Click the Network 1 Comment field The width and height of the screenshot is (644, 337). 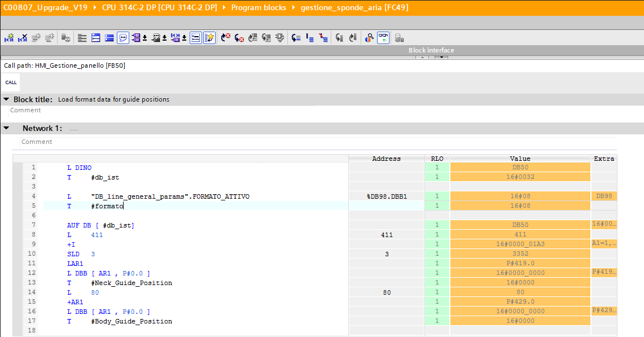[x=319, y=142]
